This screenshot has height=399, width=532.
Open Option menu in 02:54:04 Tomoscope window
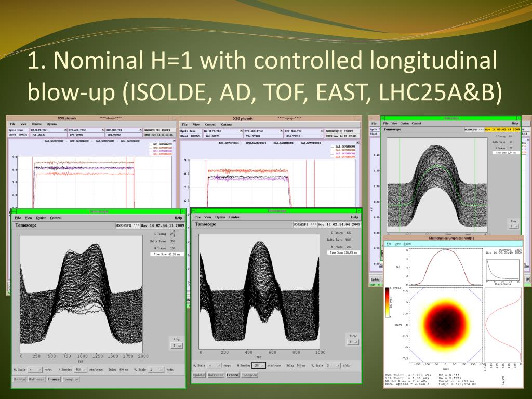pyautogui.click(x=220, y=217)
